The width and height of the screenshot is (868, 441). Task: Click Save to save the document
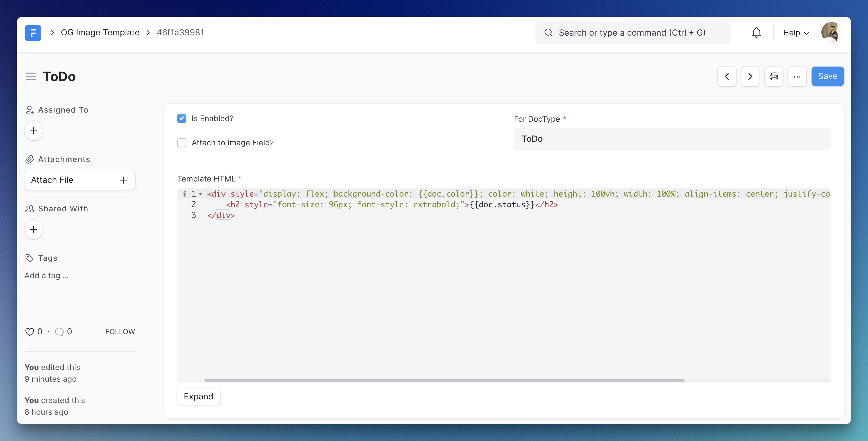(x=827, y=75)
